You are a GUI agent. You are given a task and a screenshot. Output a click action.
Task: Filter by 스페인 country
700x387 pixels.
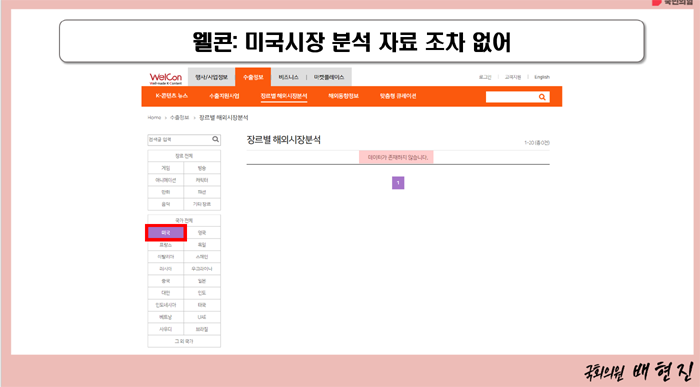(202, 257)
